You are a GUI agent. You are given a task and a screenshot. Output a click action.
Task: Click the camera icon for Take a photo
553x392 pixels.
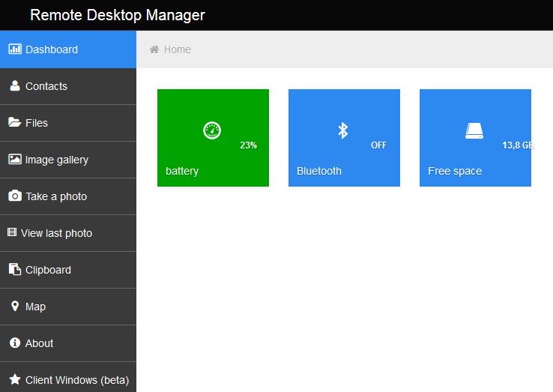pyautogui.click(x=15, y=196)
